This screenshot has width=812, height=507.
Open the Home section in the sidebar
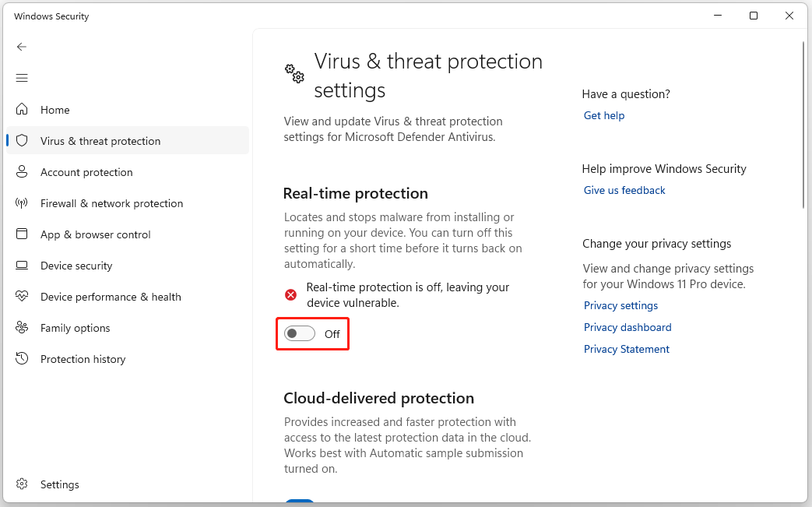[53, 109]
